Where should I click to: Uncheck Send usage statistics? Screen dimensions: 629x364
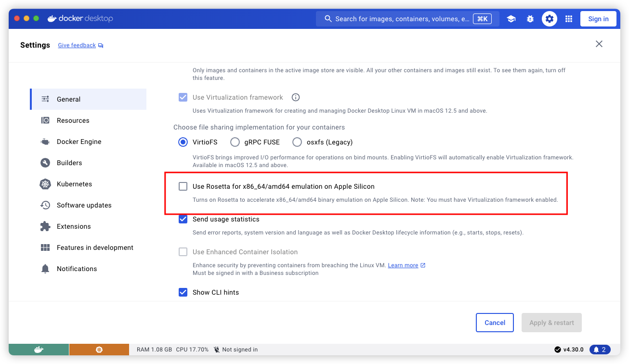[183, 219]
